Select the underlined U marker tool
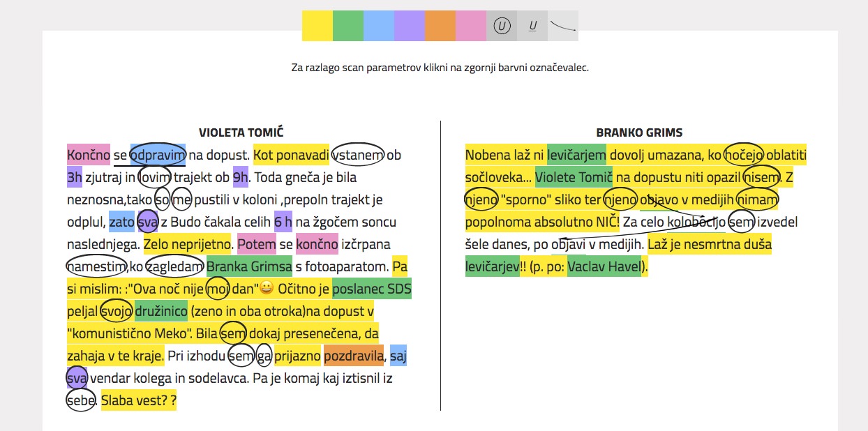The image size is (868, 431). [532, 26]
